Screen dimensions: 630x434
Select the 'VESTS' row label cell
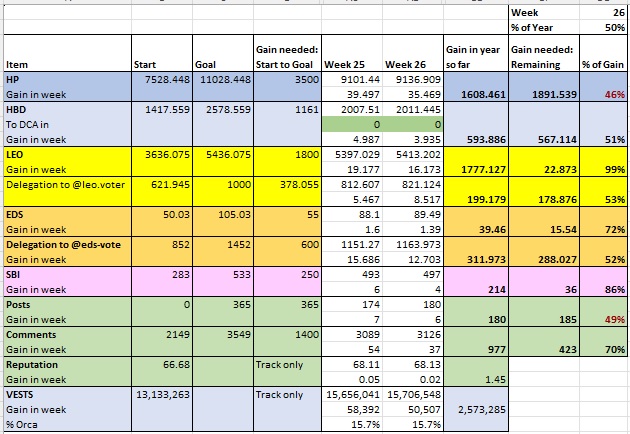coord(68,395)
